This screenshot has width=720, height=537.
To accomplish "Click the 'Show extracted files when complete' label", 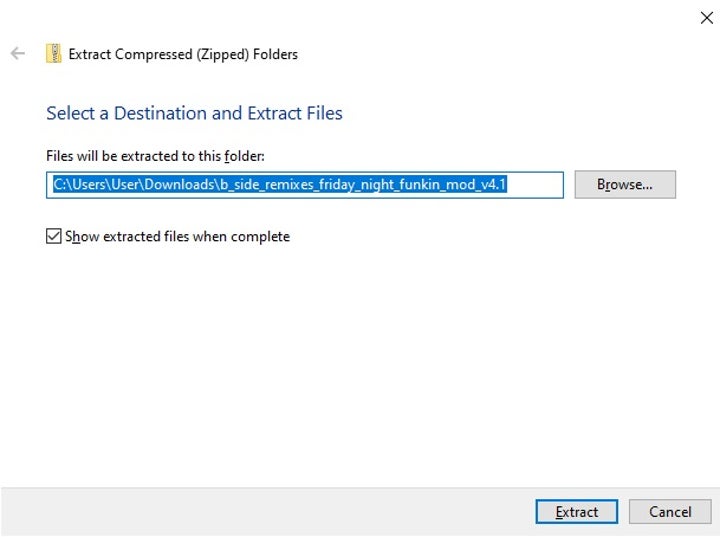I will point(177,237).
